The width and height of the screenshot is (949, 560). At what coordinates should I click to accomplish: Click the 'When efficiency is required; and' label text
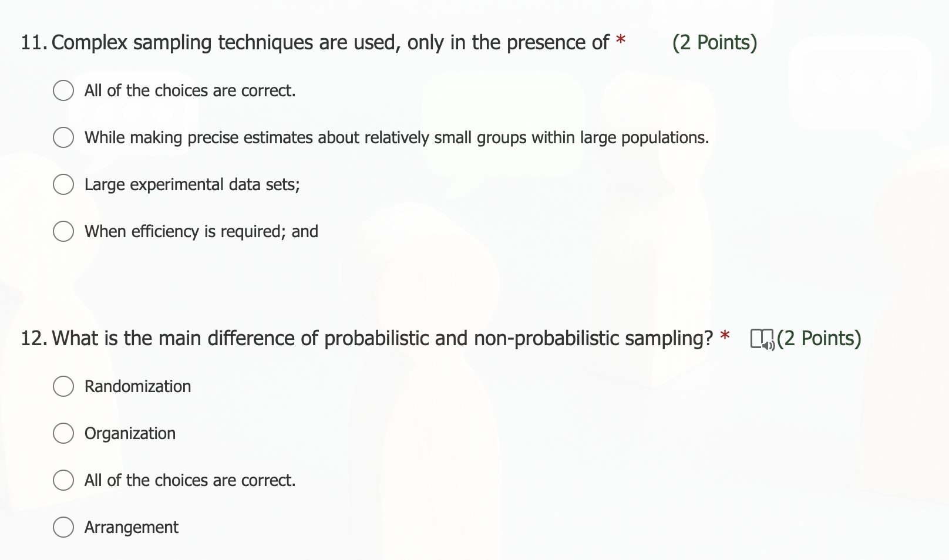tap(201, 231)
